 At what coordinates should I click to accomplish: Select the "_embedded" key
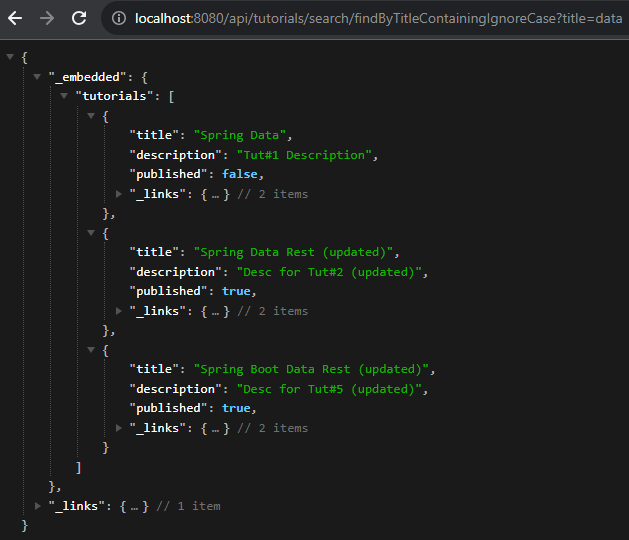[x=87, y=77]
